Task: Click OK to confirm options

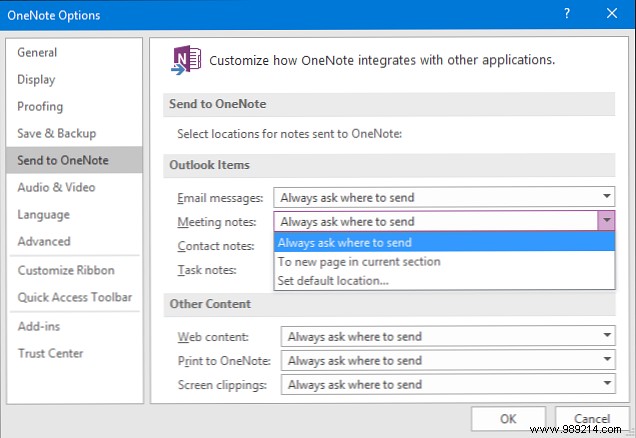Action: click(x=508, y=419)
